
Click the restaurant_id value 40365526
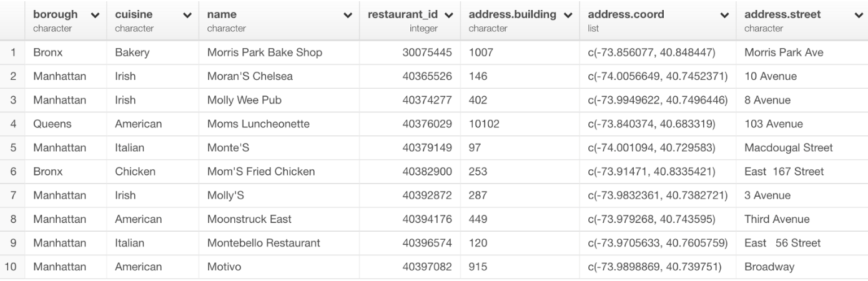coord(427,76)
